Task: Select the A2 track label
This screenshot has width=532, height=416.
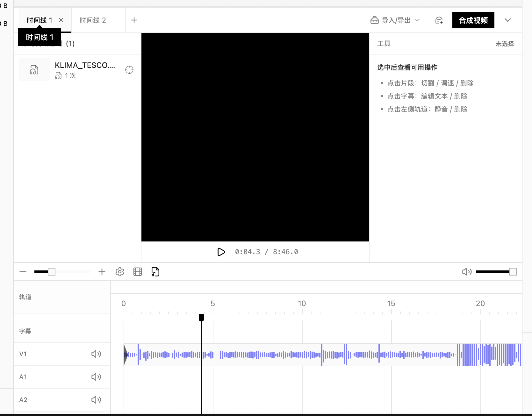Action: [23, 400]
